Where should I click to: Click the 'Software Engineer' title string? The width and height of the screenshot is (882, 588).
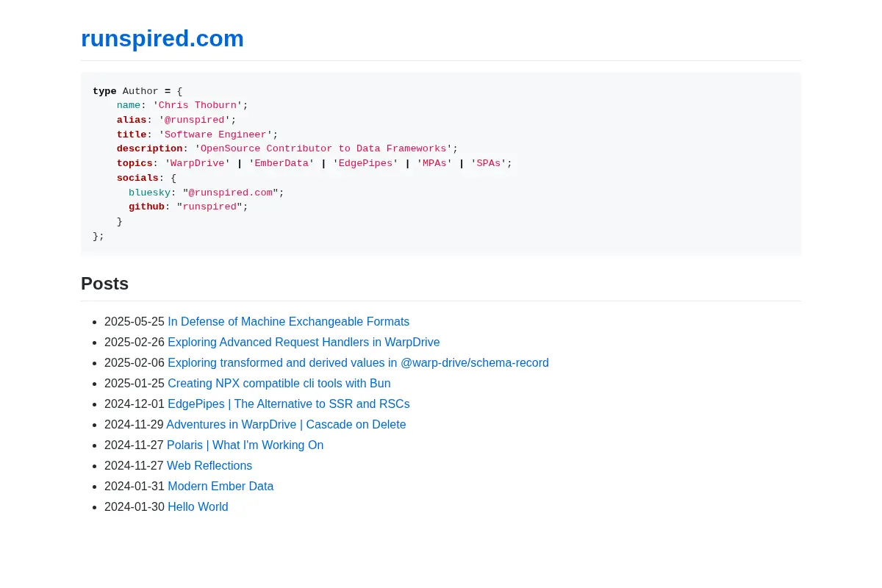tap(215, 135)
